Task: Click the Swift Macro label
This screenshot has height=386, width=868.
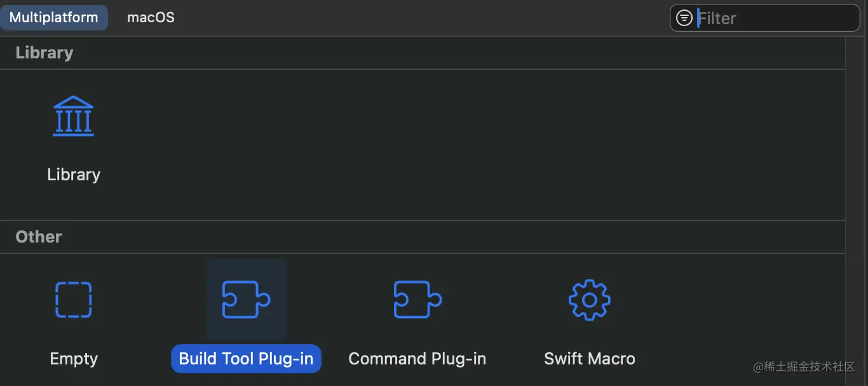Action: 589,359
